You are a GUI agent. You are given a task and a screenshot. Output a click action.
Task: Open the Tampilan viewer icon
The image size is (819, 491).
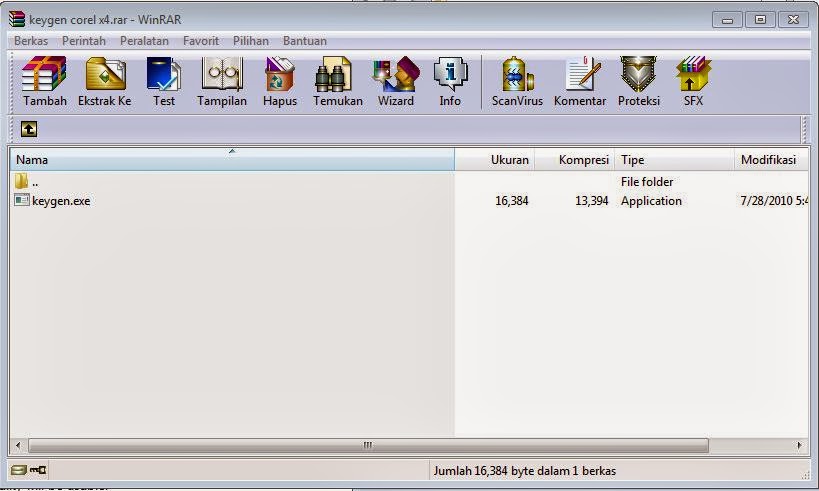click(x=222, y=80)
